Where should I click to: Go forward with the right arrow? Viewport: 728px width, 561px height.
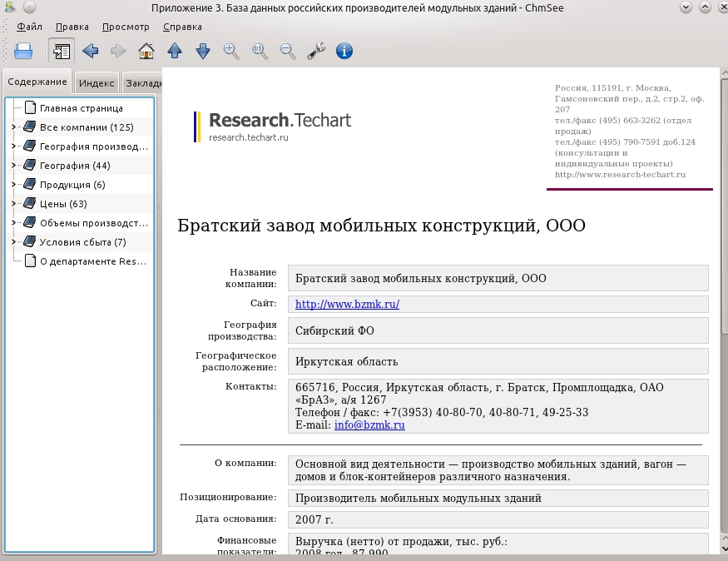coord(118,51)
